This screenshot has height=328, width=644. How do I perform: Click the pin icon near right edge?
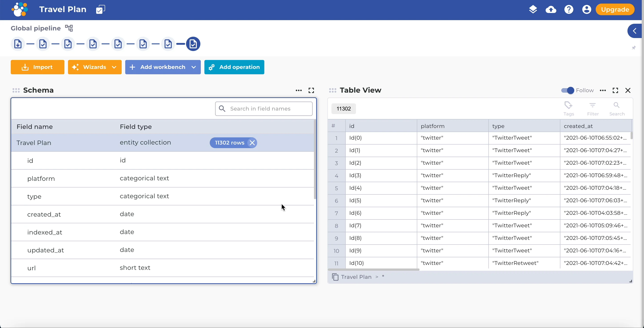coord(634,47)
